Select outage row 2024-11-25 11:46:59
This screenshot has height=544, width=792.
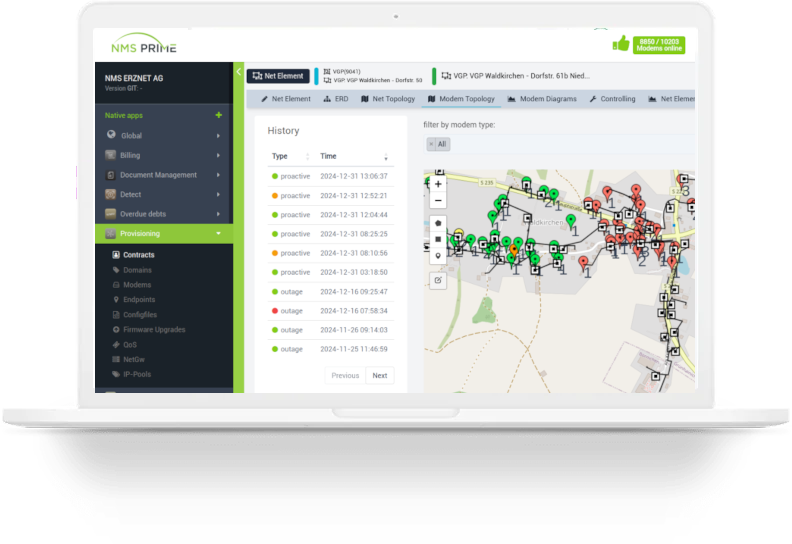[x=331, y=349]
